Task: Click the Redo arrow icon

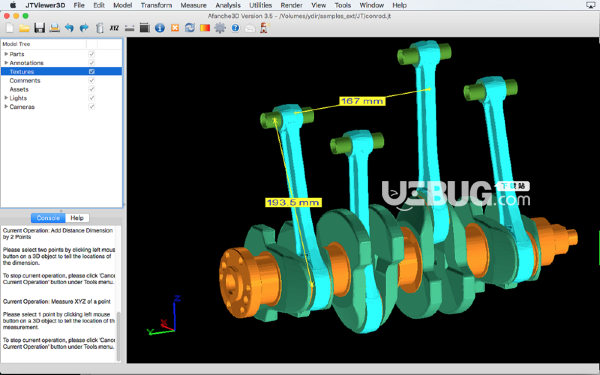Action: click(84, 28)
